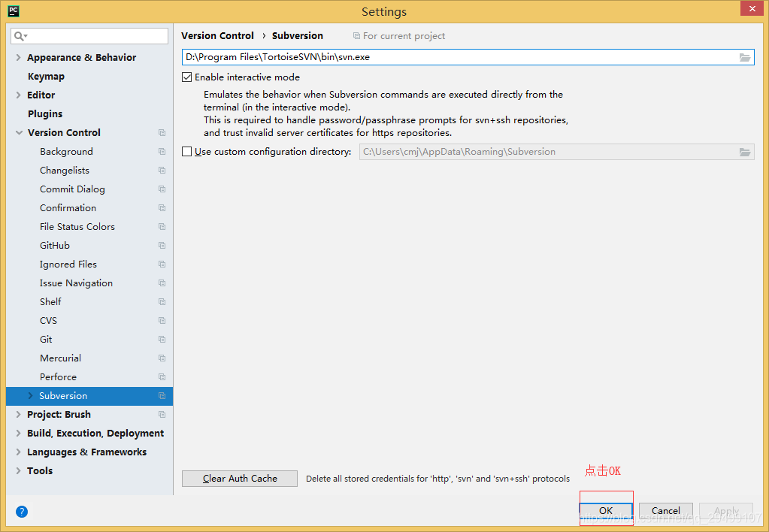The image size is (769, 532).
Task: Expand the Editor section
Action: click(x=19, y=95)
